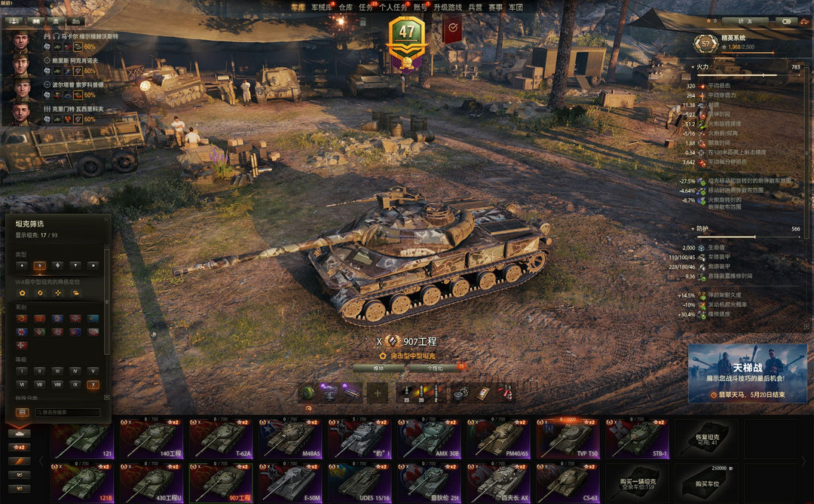Click the fire extinguisher consumable icon
The image size is (814, 504).
tap(505, 393)
